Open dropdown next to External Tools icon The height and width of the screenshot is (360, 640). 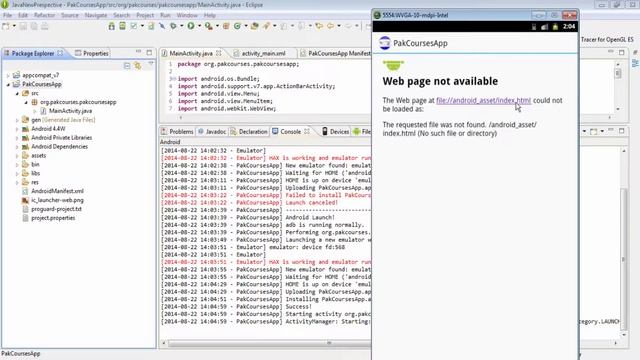217,26
